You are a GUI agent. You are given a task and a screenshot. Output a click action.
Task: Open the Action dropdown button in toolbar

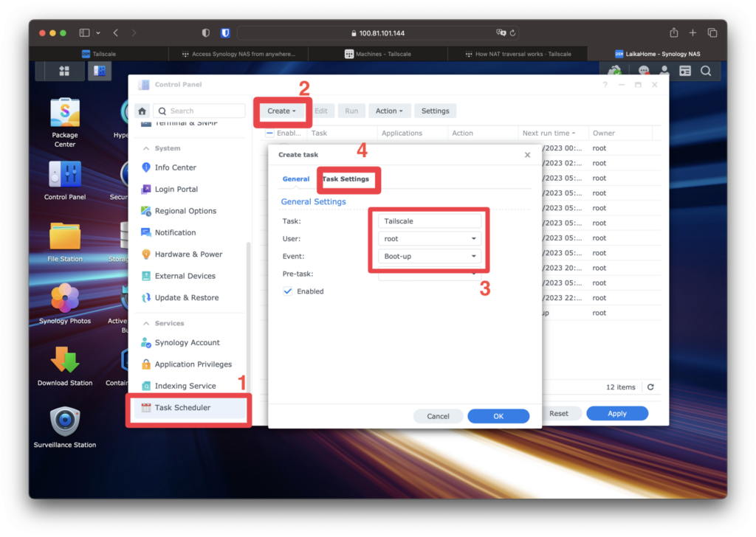point(388,111)
